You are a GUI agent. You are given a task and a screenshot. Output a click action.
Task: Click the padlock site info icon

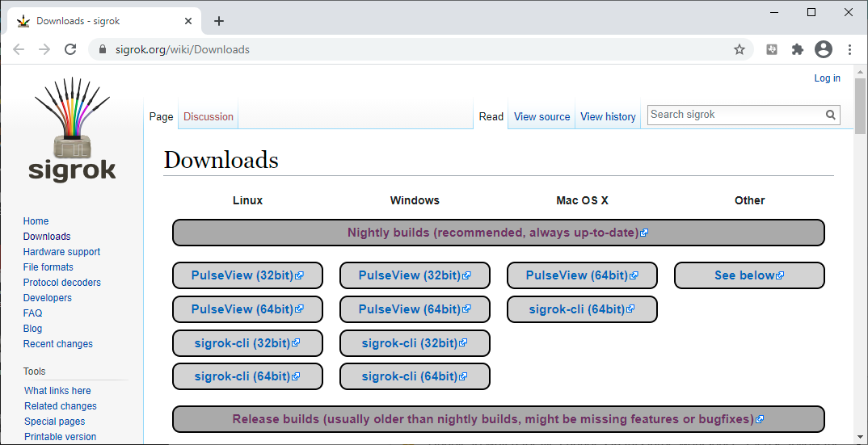coord(102,49)
